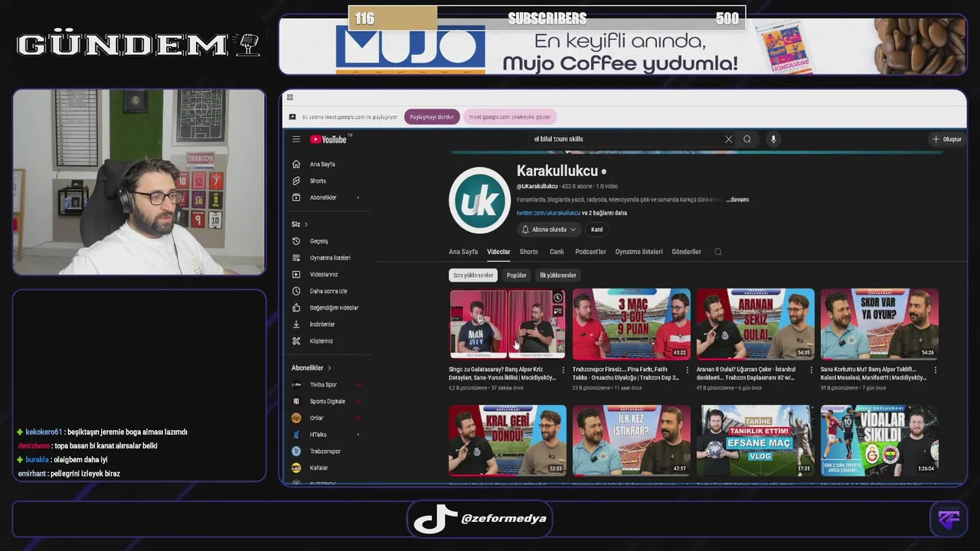The width and height of the screenshot is (980, 551).
Task: Click the Katıl join button
Action: click(596, 230)
